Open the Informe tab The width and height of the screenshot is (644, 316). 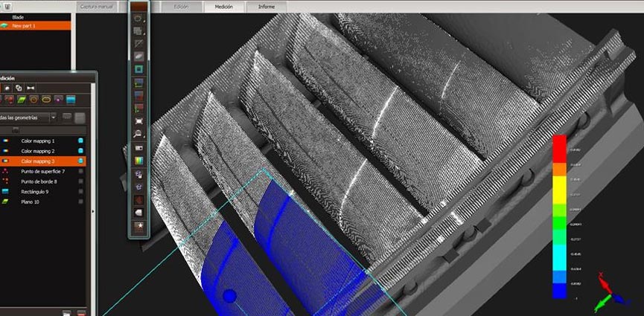[266, 7]
